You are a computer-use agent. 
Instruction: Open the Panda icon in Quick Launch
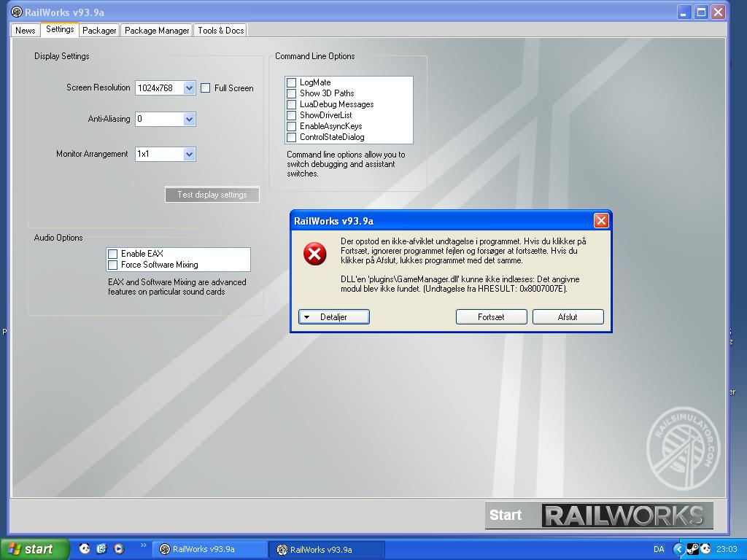click(85, 548)
